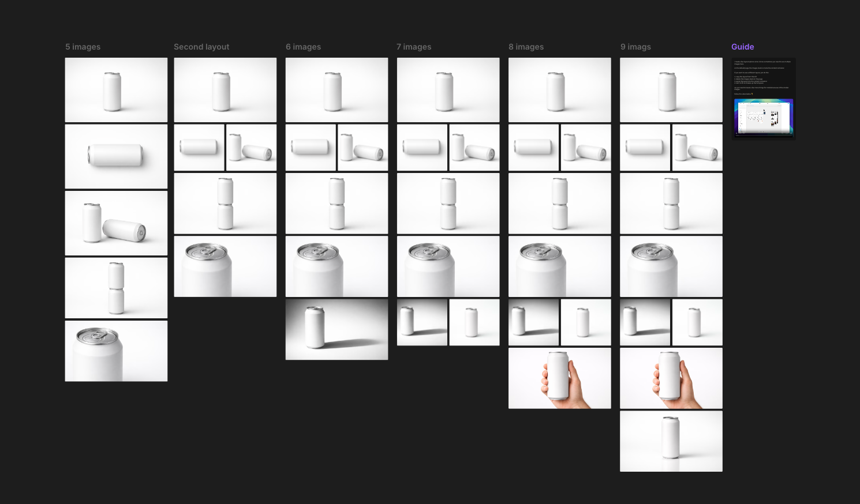Select the can top close-up in 5 images
Viewport: 860px width, 504px height.
116,351
